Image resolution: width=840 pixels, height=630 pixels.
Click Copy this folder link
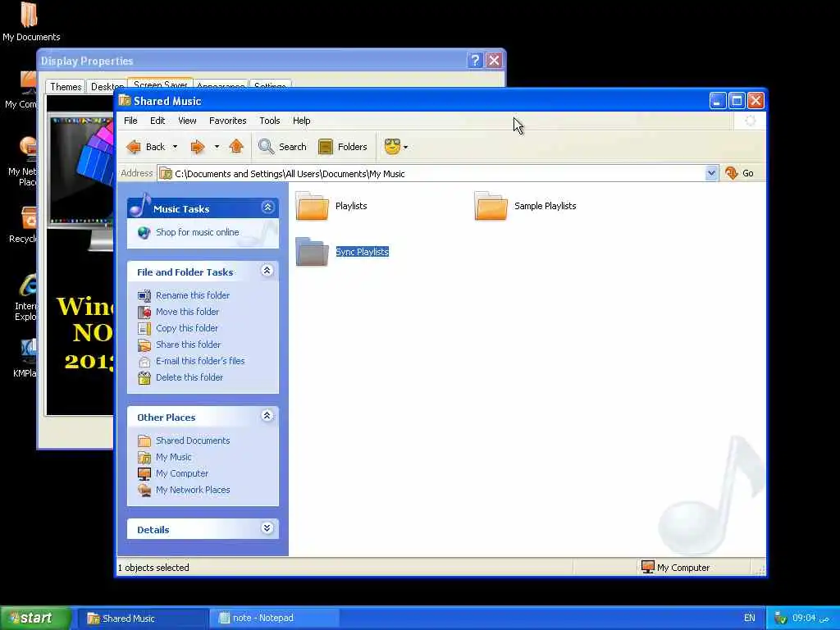tap(186, 328)
